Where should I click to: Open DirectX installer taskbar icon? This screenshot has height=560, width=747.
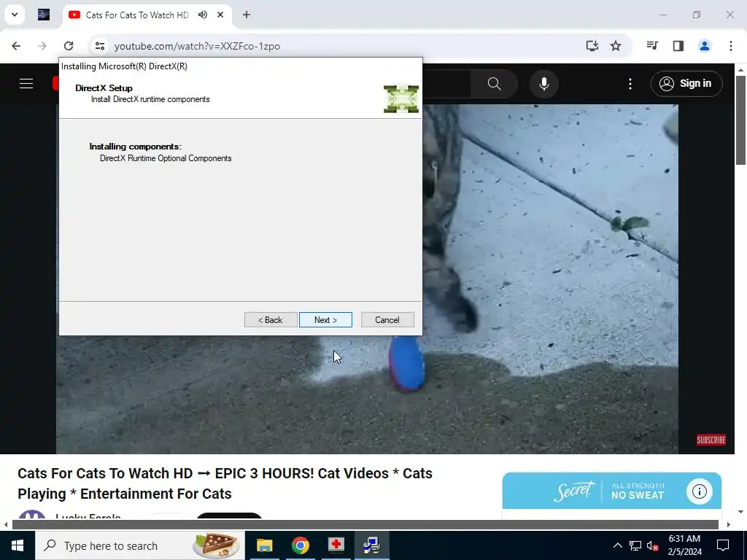pyautogui.click(x=372, y=545)
